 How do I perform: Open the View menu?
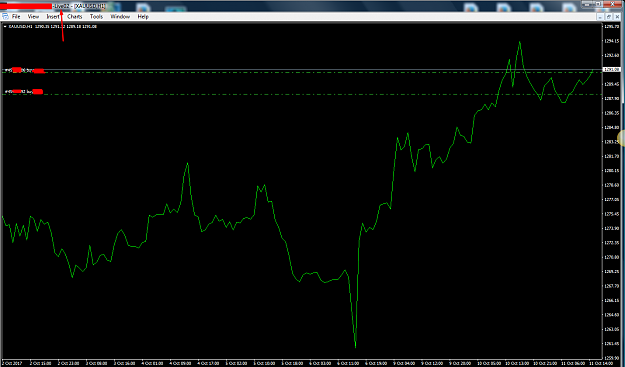[x=33, y=17]
